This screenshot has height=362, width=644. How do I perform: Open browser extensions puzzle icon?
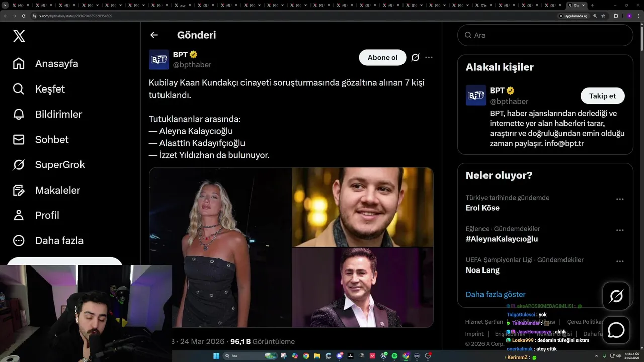click(x=616, y=16)
